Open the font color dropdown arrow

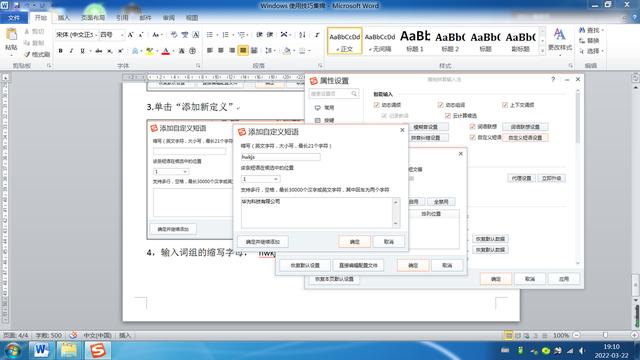[x=173, y=51]
